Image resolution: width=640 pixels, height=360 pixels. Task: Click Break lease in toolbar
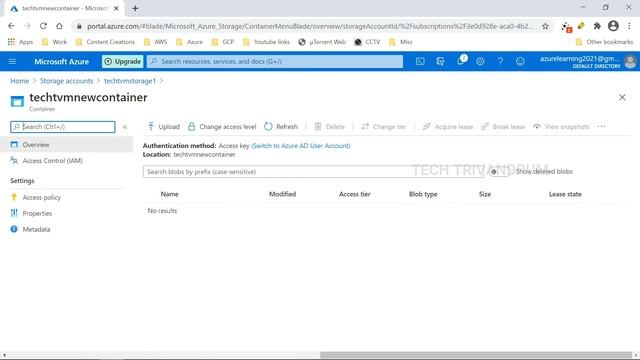pos(503,127)
